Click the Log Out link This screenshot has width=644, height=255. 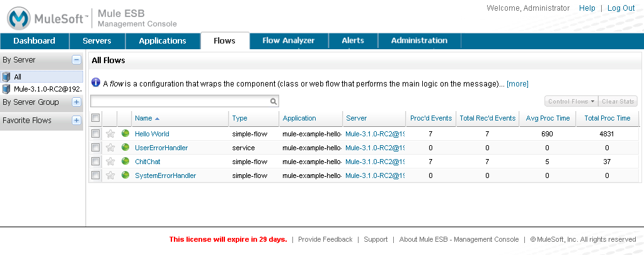[x=620, y=8]
